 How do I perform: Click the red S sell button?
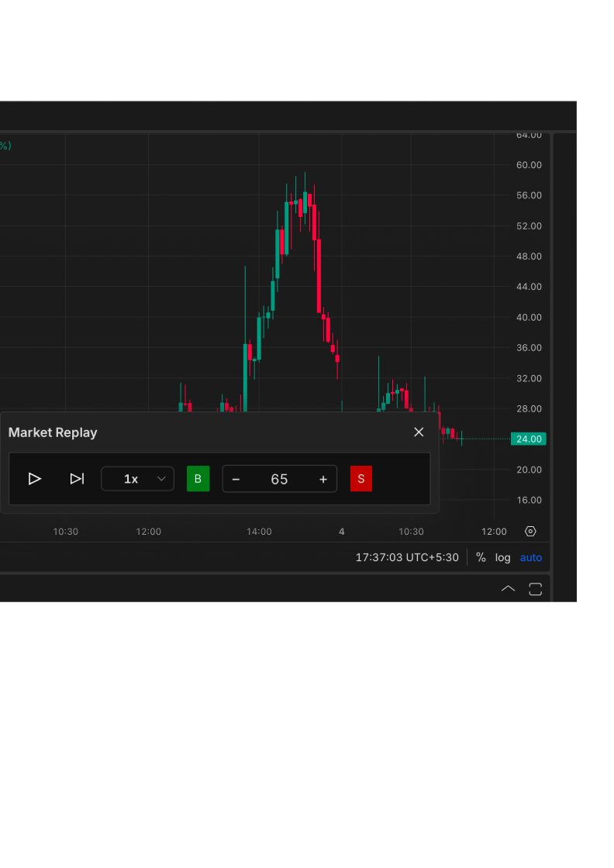pos(361,479)
